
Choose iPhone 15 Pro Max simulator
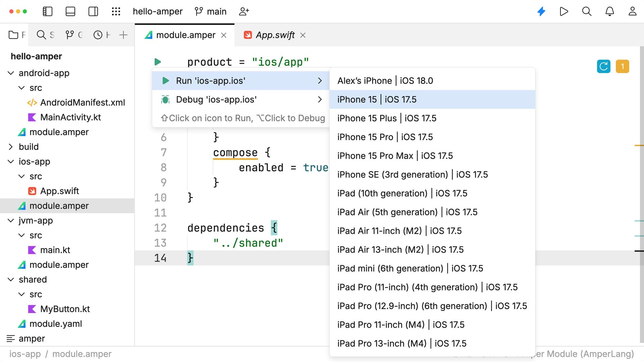(432, 156)
